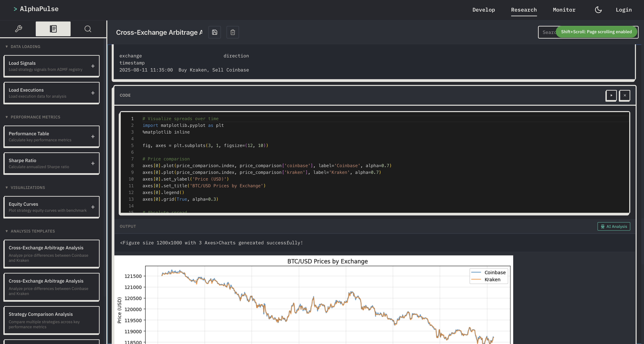
Task: Add the Load Signals block with plus
Action: (x=93, y=66)
